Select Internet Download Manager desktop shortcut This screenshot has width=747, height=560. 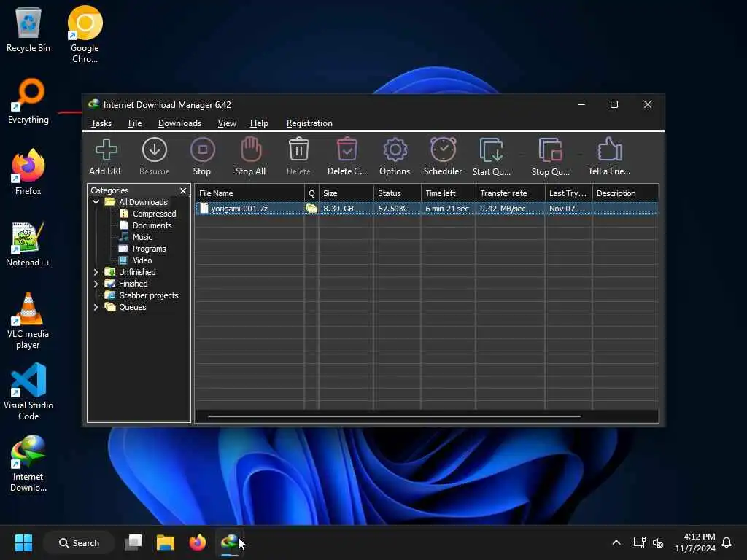pyautogui.click(x=28, y=463)
